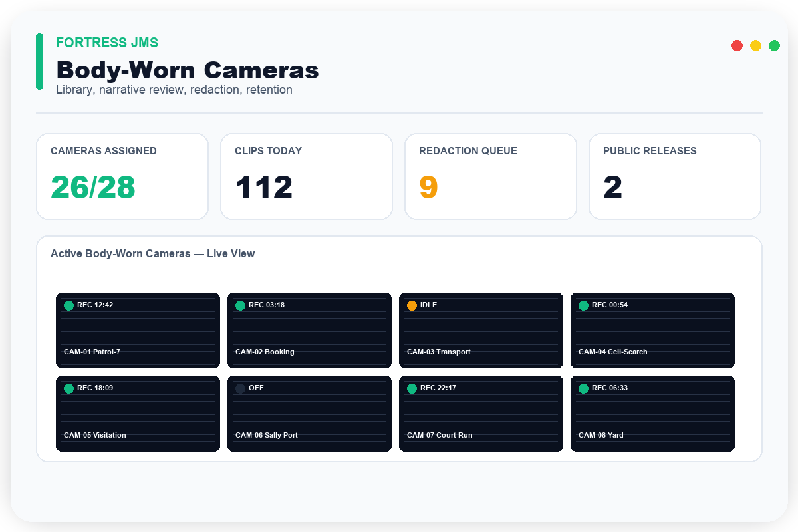The height and width of the screenshot is (532, 798).
Task: Click the FORTRESS JMS brand label
Action: pyautogui.click(x=107, y=43)
